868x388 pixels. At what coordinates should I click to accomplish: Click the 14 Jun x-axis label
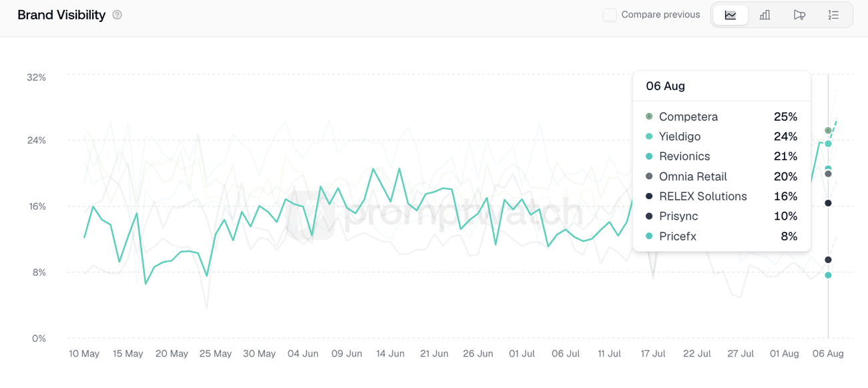click(x=391, y=354)
